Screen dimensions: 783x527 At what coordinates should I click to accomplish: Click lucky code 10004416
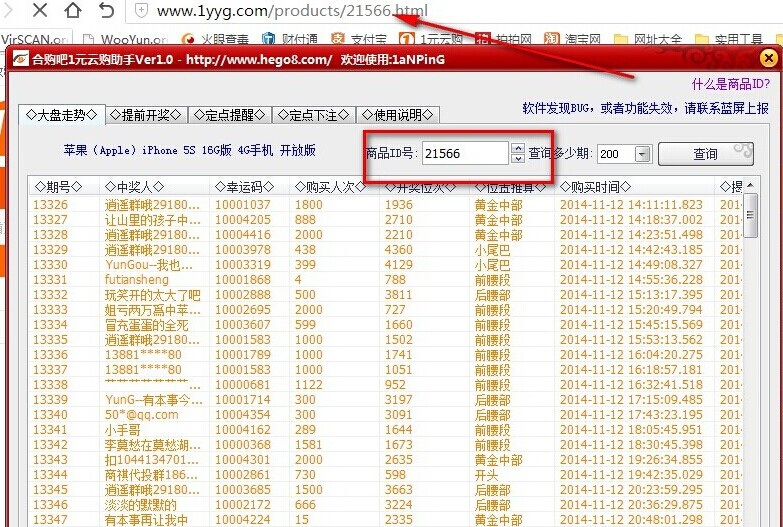tap(243, 235)
